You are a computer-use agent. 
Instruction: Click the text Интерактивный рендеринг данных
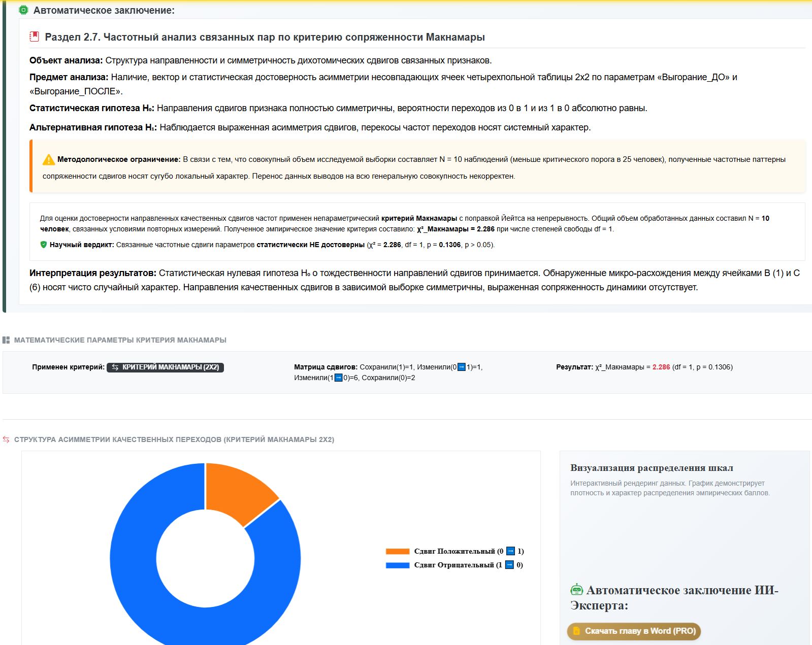628,483
